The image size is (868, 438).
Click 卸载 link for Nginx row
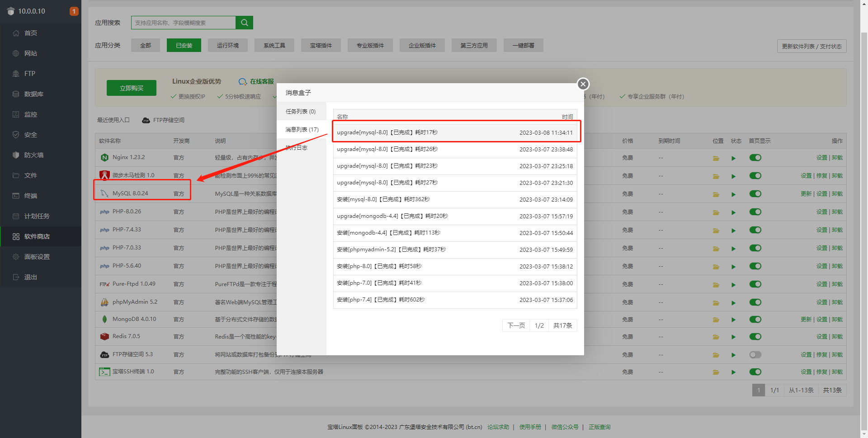(837, 158)
